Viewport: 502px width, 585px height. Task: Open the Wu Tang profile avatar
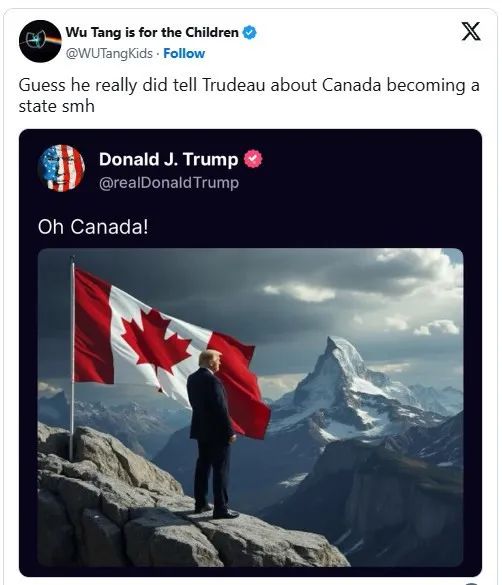click(40, 41)
